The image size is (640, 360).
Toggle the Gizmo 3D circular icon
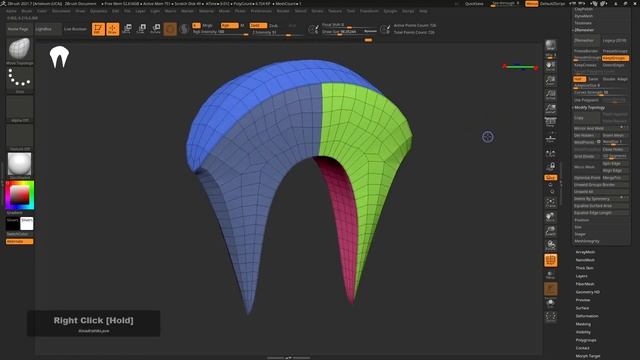pos(170,29)
